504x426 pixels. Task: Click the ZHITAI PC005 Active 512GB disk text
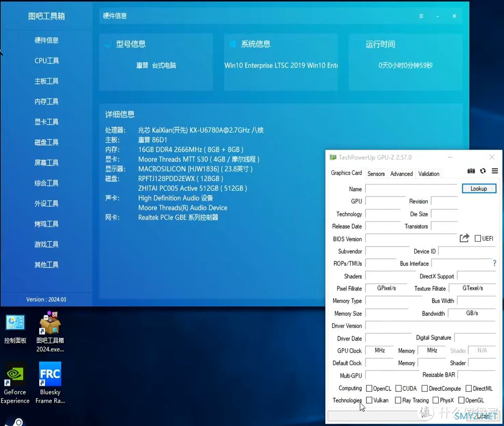point(193,188)
